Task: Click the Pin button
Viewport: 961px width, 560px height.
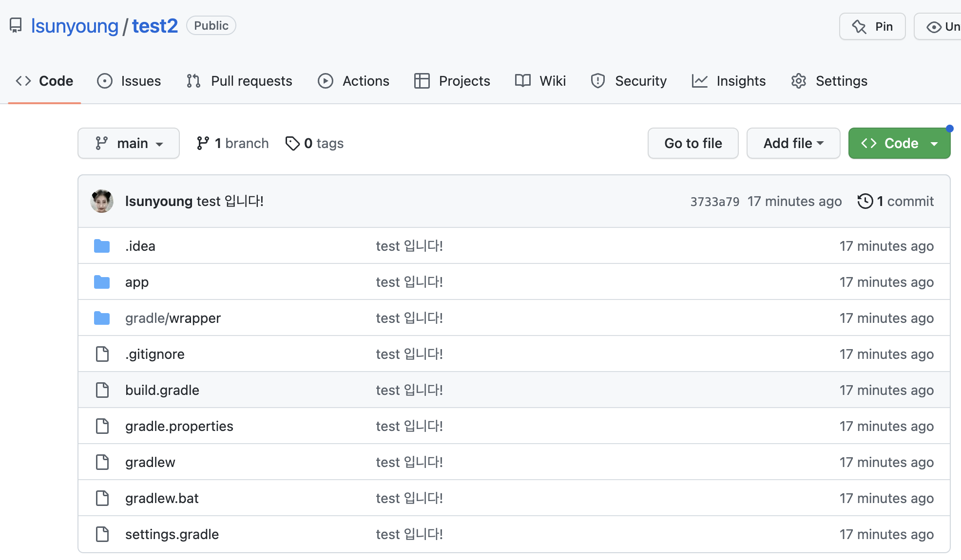Action: [x=872, y=26]
